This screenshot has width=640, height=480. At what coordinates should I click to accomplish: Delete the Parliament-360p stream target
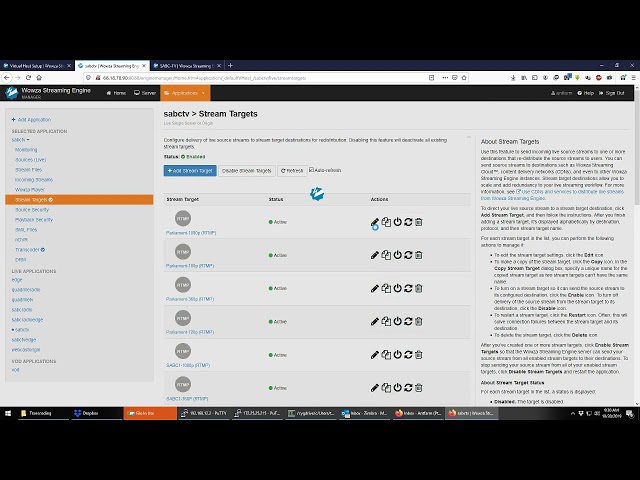click(x=418, y=289)
